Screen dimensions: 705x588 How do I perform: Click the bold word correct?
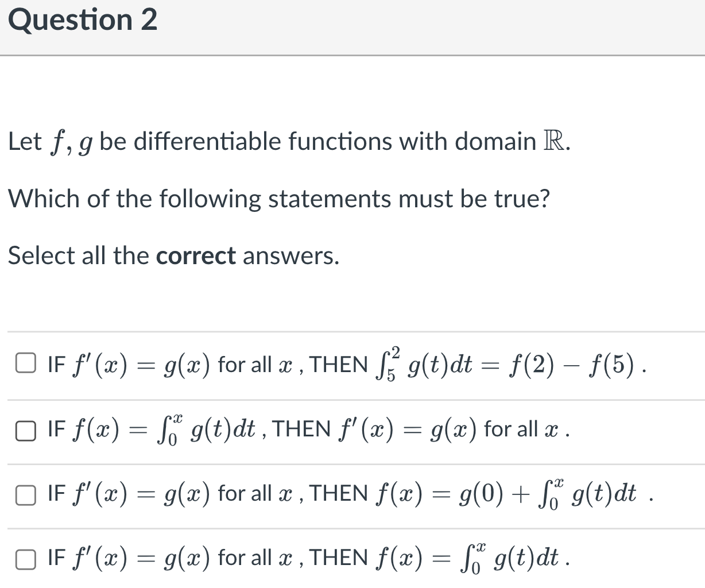tap(196, 256)
